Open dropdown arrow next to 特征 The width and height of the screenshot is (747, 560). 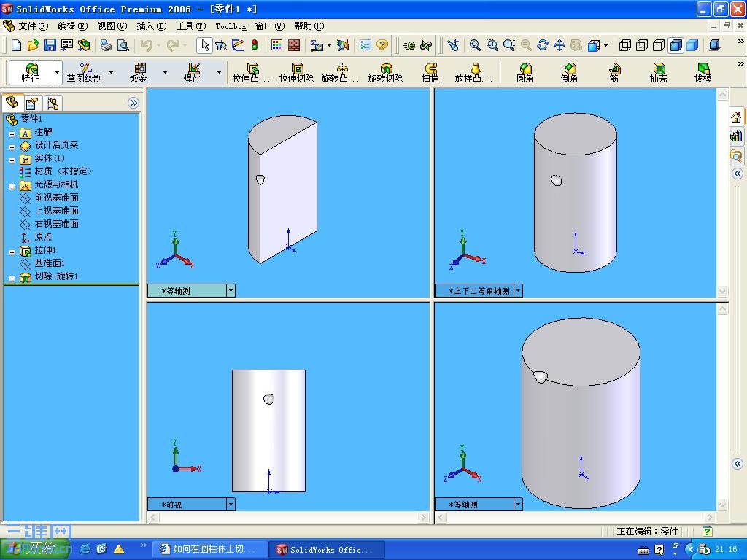[57, 72]
